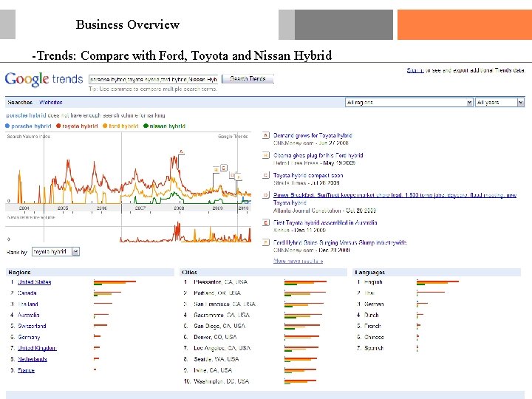Switch to the Websites tab
532x399 pixels.
(x=50, y=102)
